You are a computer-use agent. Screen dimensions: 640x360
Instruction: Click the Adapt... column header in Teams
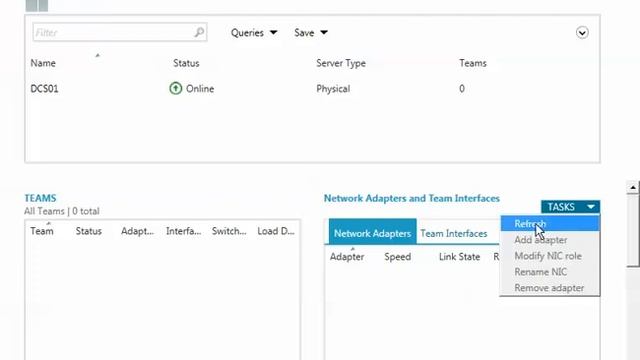137,231
